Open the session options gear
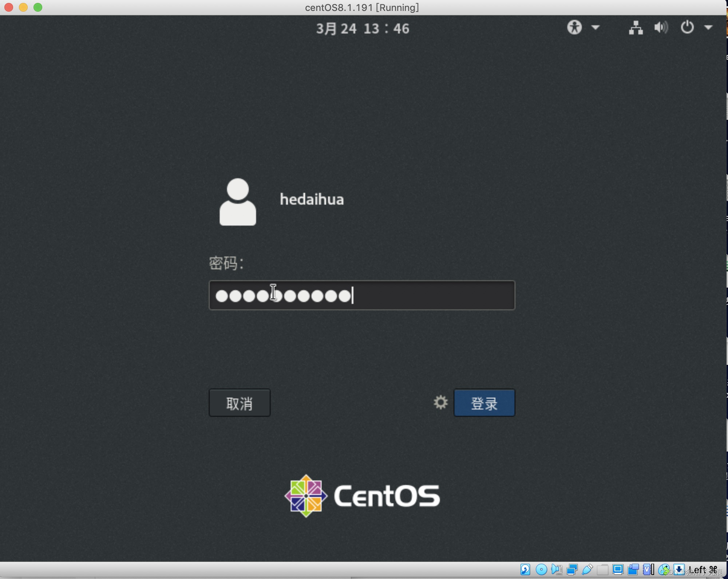The image size is (728, 579). click(x=440, y=402)
